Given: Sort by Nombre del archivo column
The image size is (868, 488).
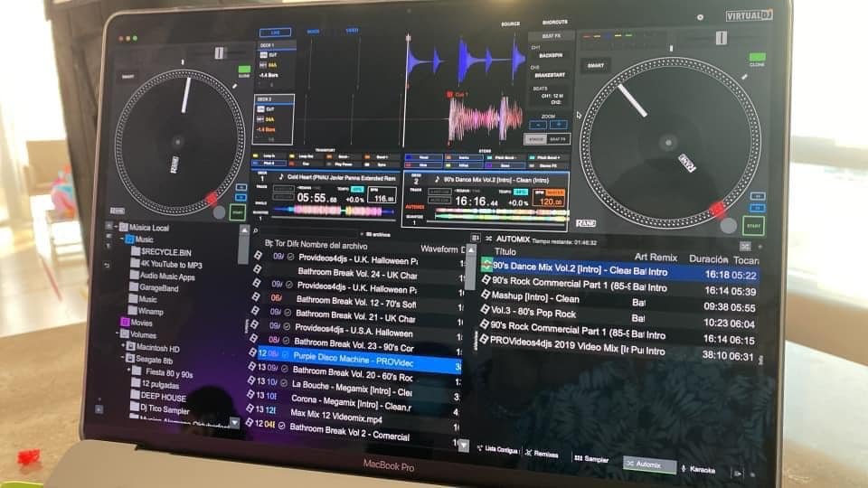Looking at the screenshot, I should 334,245.
